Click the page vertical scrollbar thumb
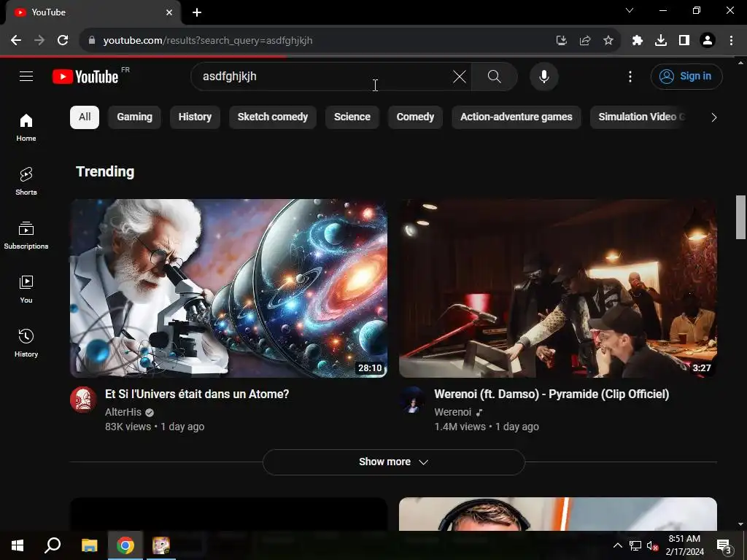This screenshot has width=747, height=560. coord(740,217)
